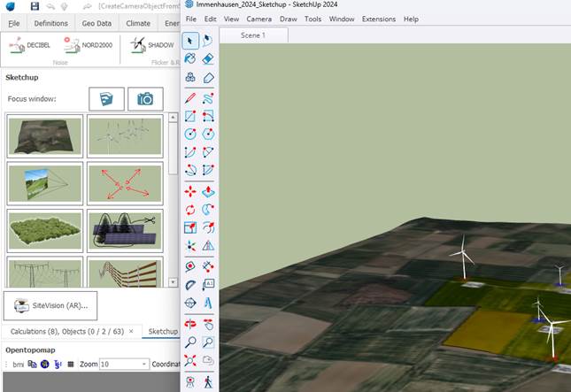Activate the Axes tool
Image resolution: width=571 pixels, height=392 pixels.
[x=190, y=303]
